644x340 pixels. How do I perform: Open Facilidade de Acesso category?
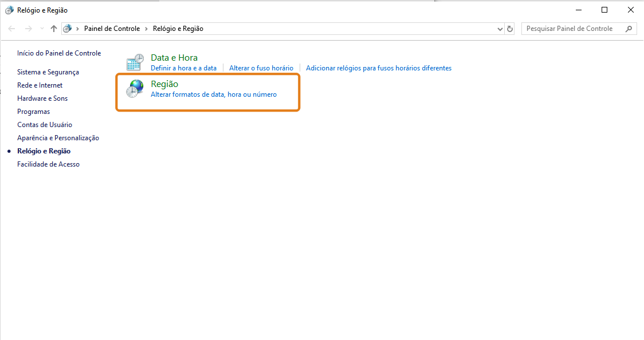point(48,164)
